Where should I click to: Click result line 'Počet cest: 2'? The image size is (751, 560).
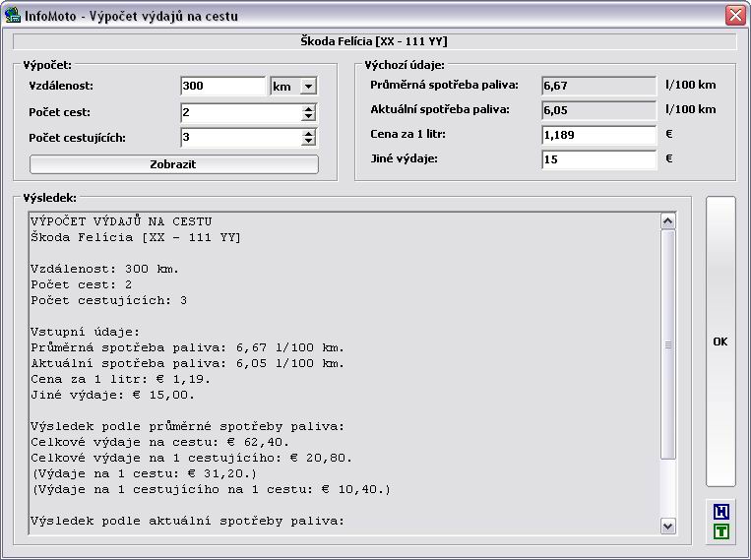[82, 284]
